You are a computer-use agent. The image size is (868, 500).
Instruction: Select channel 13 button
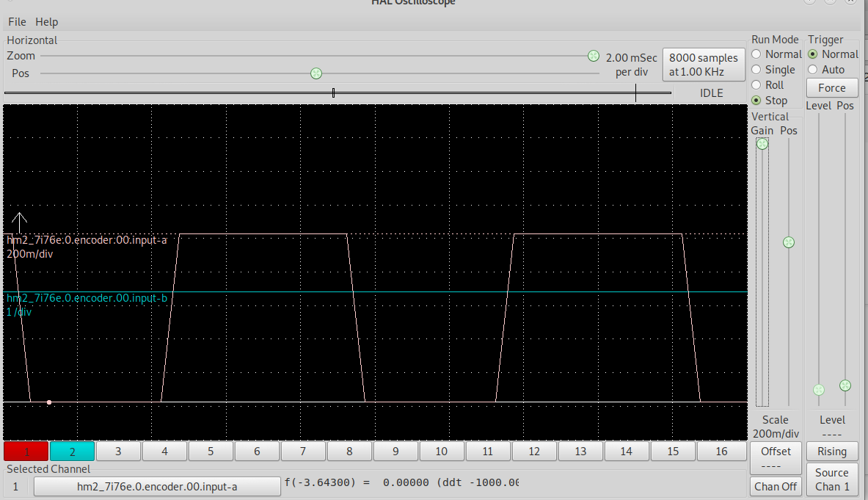[x=580, y=452]
